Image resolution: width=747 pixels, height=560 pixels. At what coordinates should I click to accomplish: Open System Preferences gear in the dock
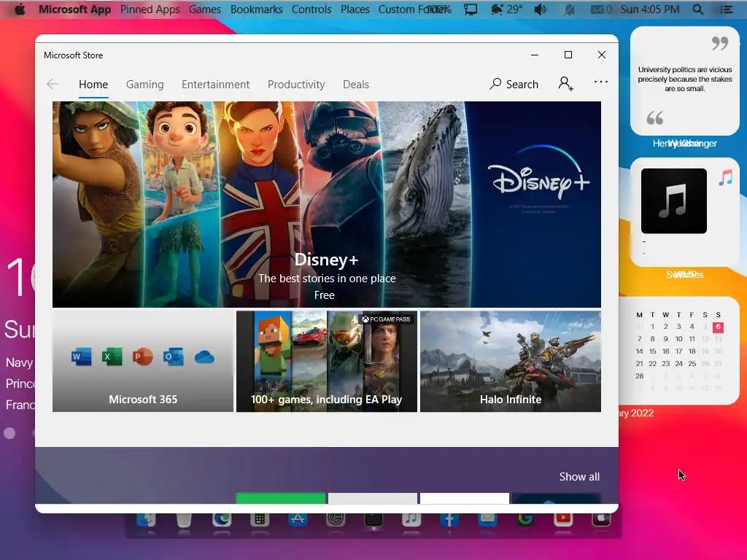click(336, 518)
